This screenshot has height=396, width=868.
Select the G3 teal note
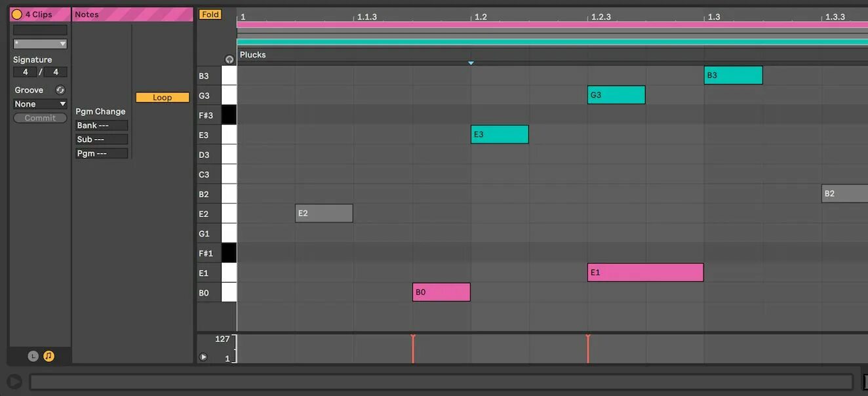pos(616,95)
